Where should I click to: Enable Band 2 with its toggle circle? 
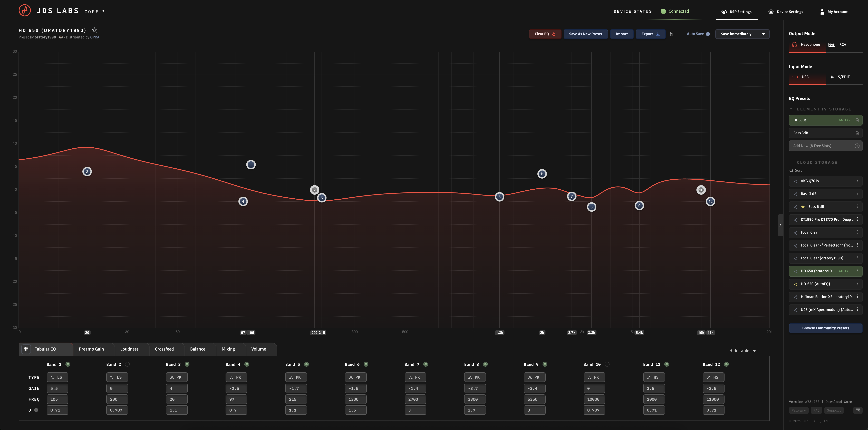coord(127,364)
